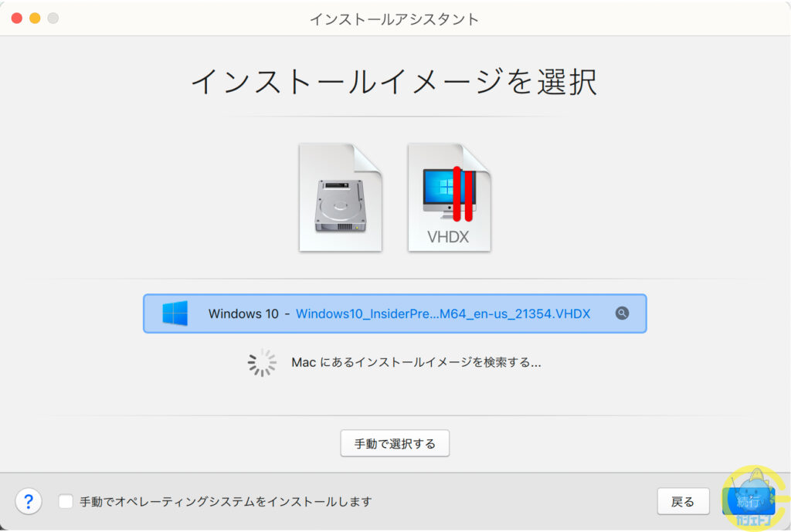
Task: Click the magnifier icon in the Windows 10 row
Action: pyautogui.click(x=622, y=313)
